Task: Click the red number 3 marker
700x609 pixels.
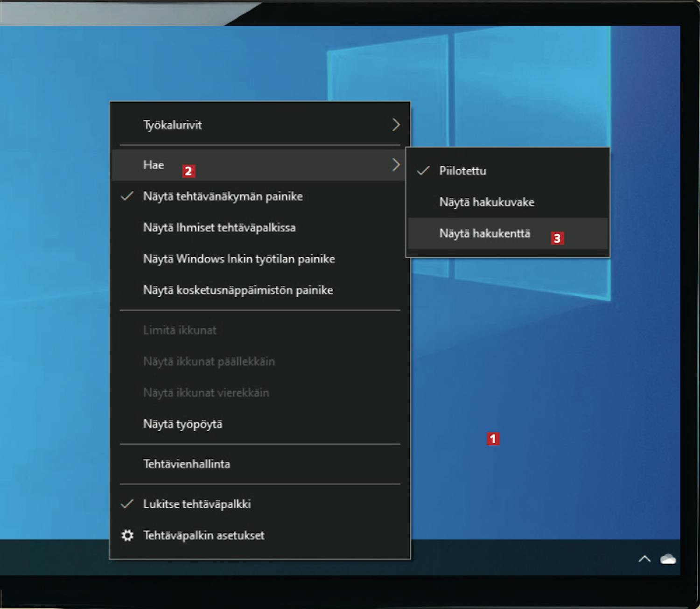Action: tap(557, 238)
